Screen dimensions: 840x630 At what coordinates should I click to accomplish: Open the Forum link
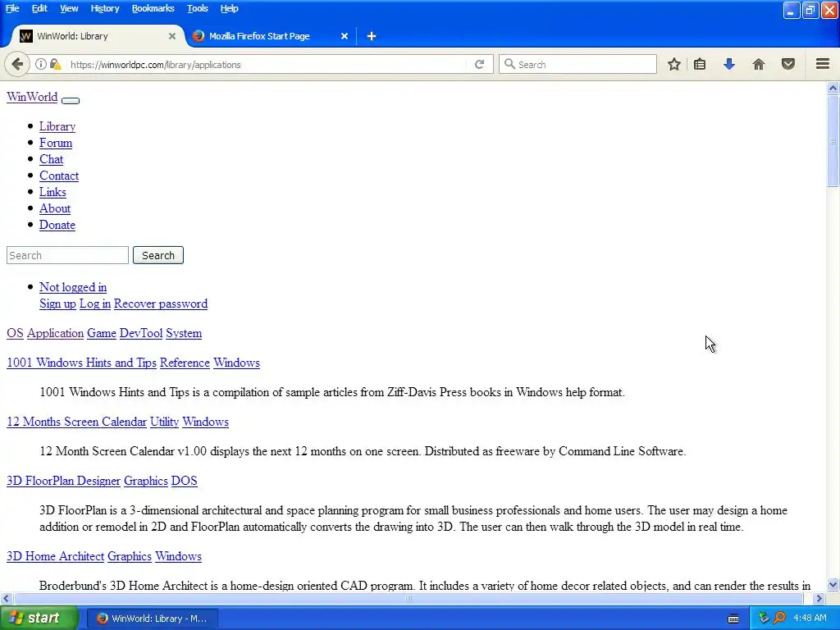click(56, 143)
